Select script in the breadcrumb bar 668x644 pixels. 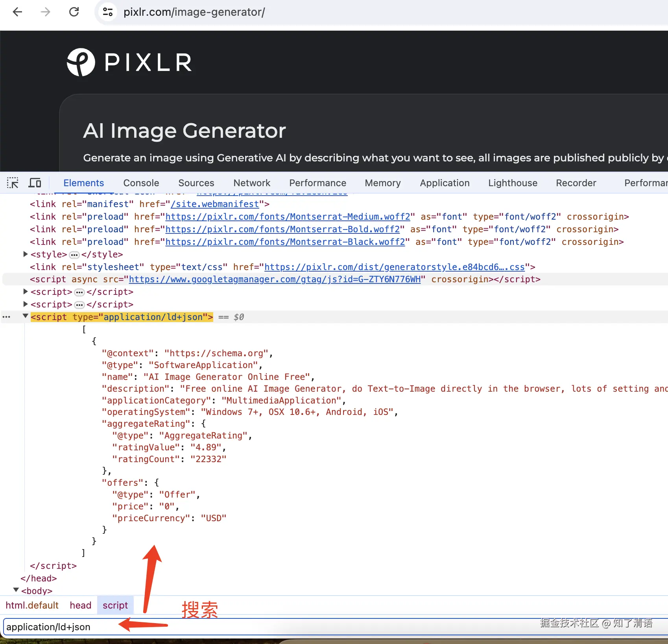click(x=115, y=605)
